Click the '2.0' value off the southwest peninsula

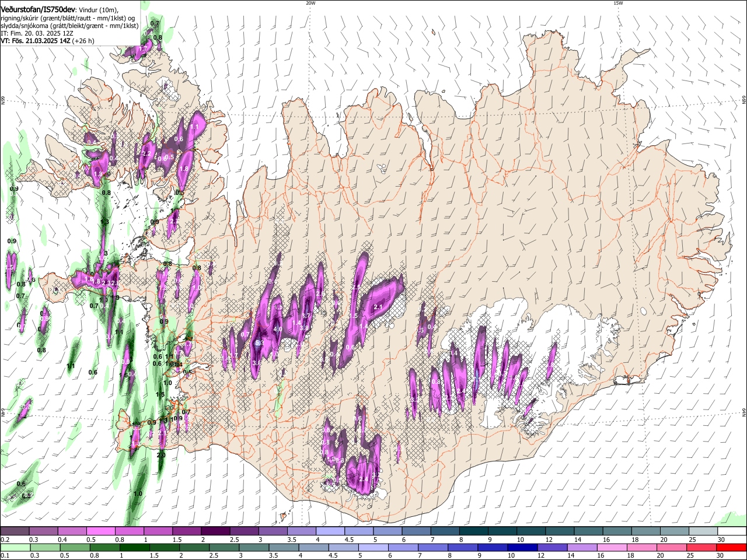(x=162, y=455)
